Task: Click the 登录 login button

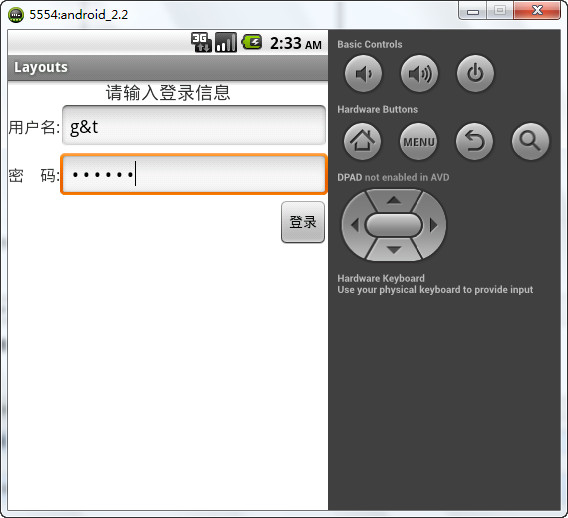Action: (x=303, y=222)
